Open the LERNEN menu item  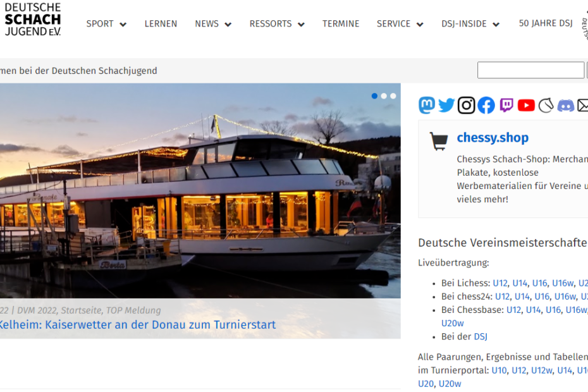pyautogui.click(x=161, y=24)
